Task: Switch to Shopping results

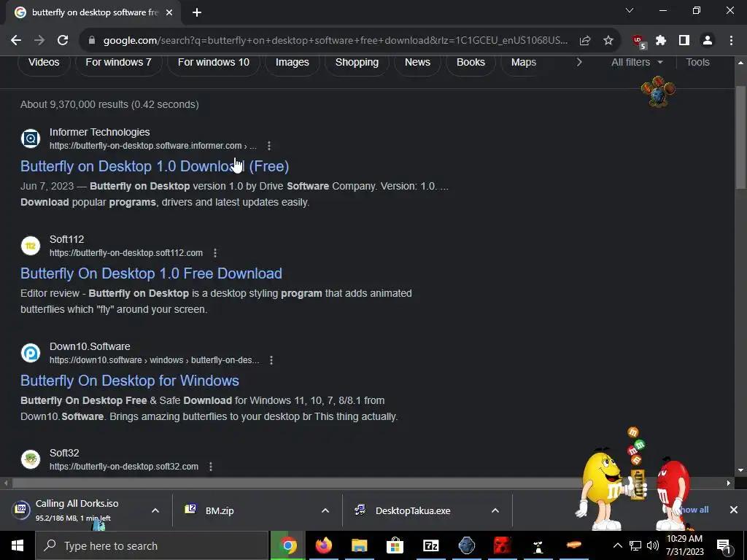Action: tap(357, 63)
